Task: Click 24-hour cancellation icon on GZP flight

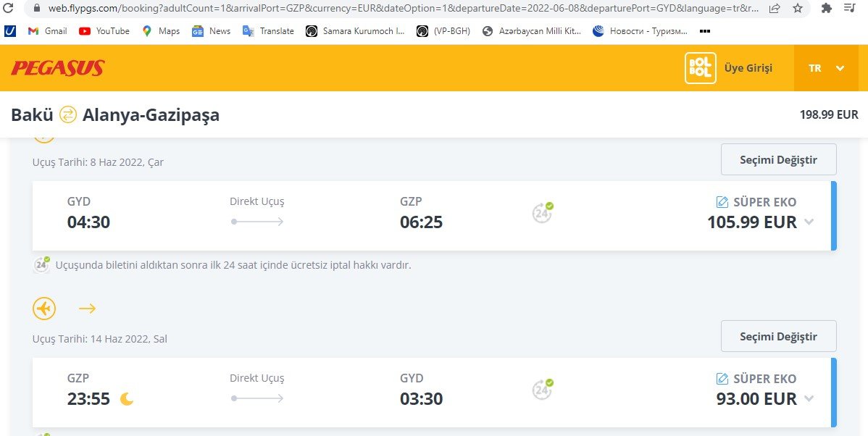Action: pos(543,389)
